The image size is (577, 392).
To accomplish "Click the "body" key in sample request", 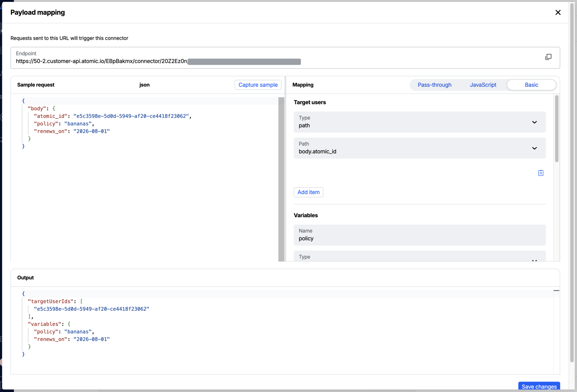I will tap(37, 108).
